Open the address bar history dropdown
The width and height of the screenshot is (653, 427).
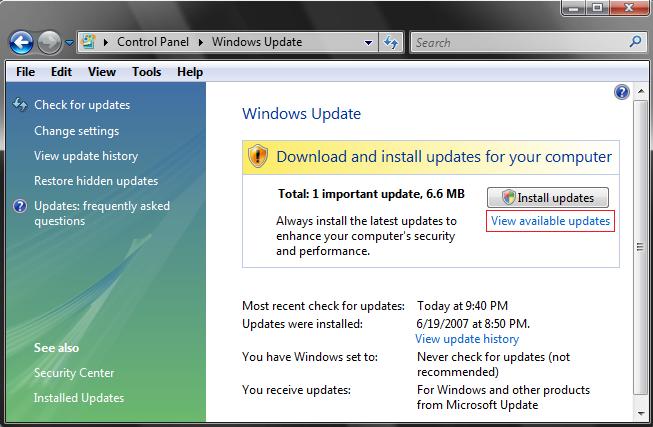point(368,42)
